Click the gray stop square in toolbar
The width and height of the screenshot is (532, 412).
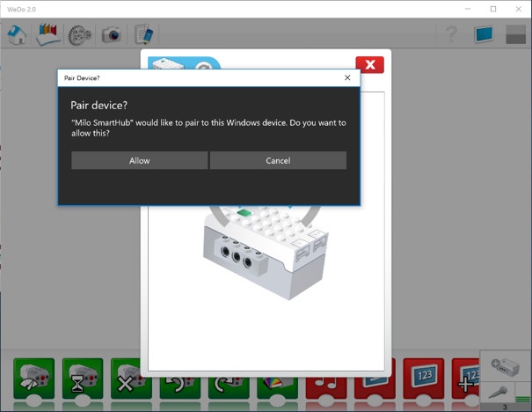[515, 34]
